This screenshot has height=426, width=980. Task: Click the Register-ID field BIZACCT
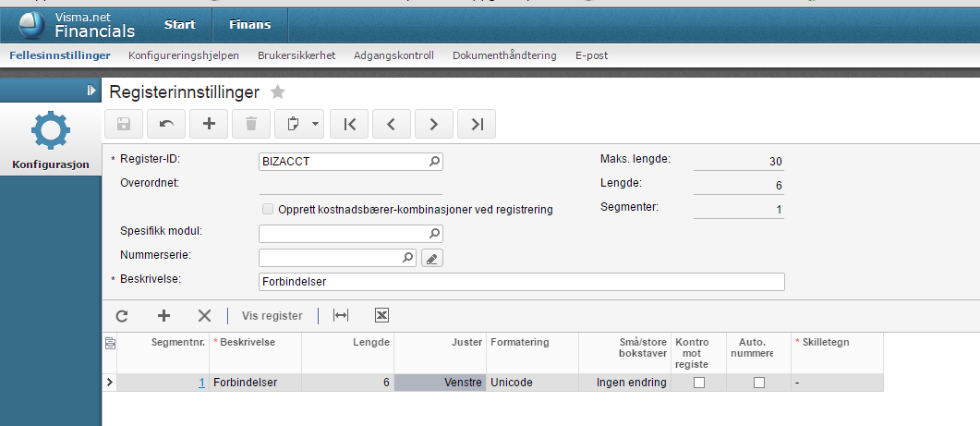pos(351,162)
